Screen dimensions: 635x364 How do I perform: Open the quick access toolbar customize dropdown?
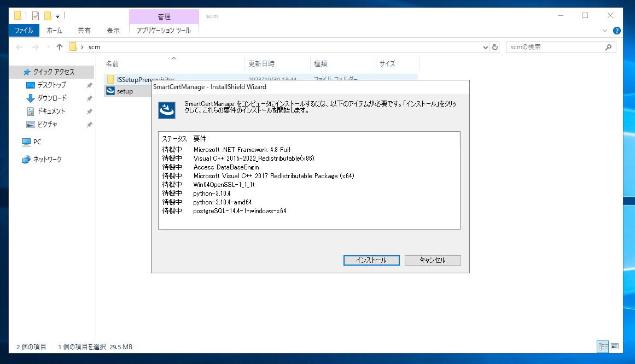[57, 16]
